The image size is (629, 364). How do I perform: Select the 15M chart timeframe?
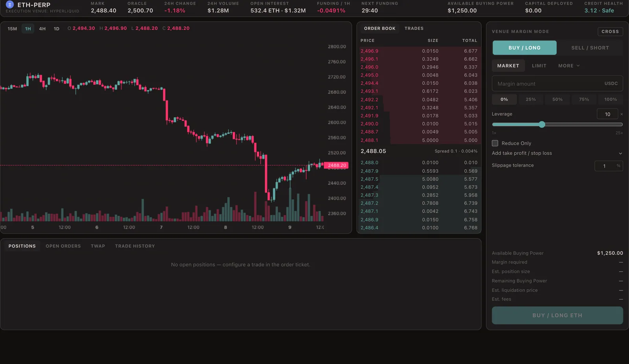pos(12,29)
